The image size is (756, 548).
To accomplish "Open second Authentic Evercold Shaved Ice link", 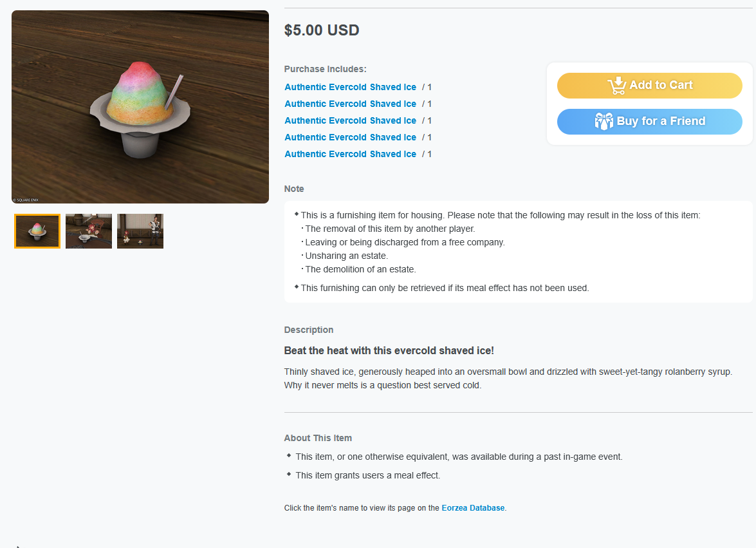I will click(350, 104).
